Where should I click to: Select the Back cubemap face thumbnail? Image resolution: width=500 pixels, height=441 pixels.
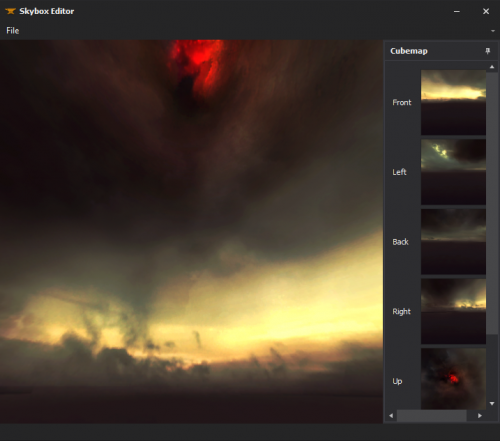pyautogui.click(x=453, y=242)
